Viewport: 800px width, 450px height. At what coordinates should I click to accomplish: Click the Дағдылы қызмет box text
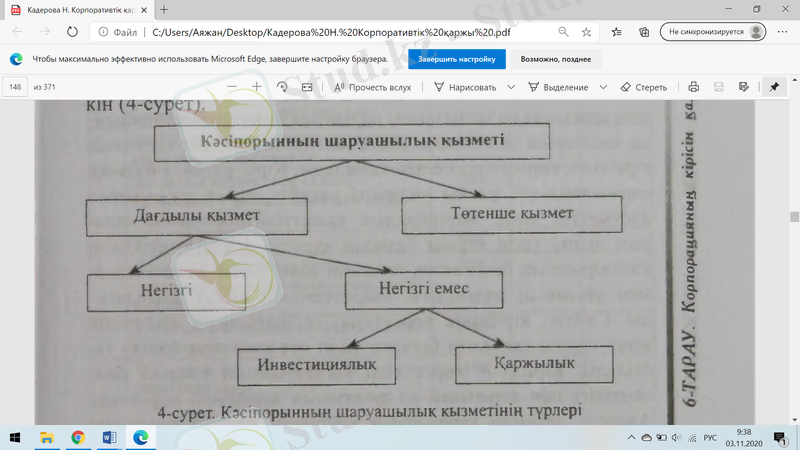[x=196, y=216]
